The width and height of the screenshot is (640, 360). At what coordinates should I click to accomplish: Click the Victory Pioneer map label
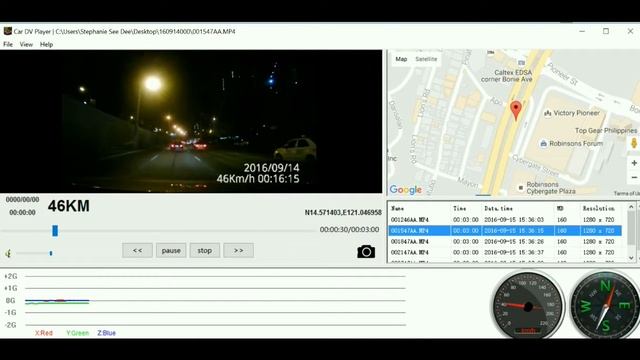point(576,113)
